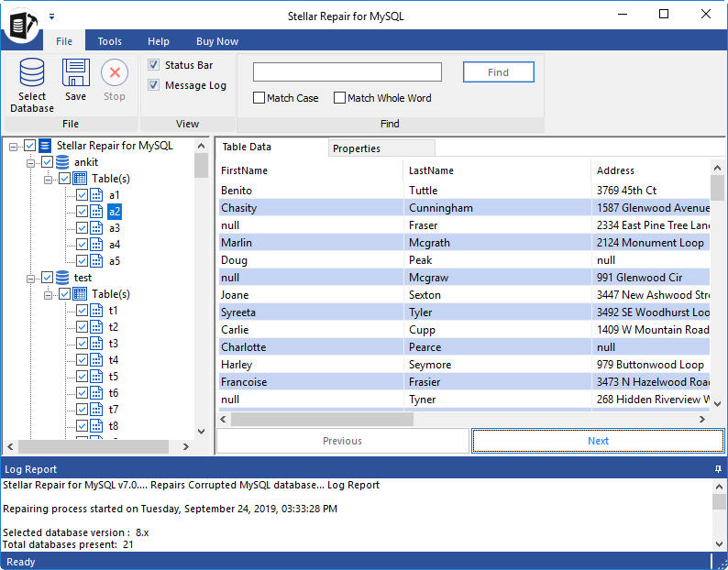Image resolution: width=728 pixels, height=570 pixels.
Task: Enable Match Case option
Action: coord(259,98)
